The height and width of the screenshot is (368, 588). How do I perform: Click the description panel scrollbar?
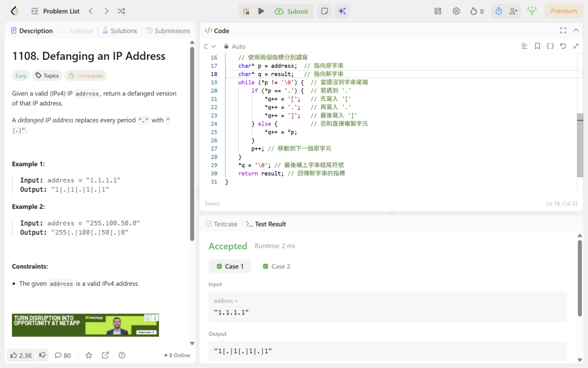192,144
